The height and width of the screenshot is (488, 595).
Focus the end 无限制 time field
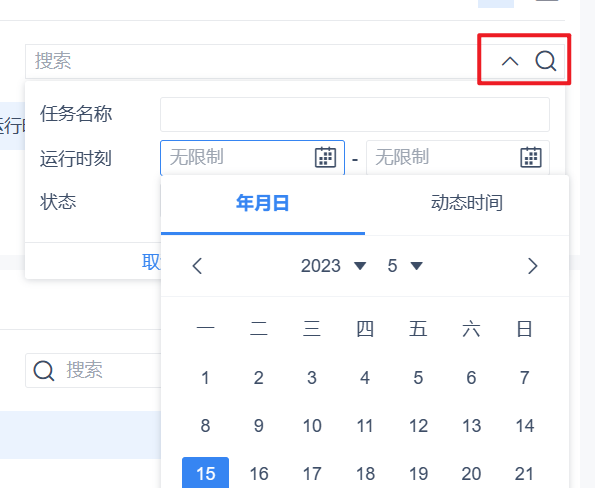(x=458, y=157)
